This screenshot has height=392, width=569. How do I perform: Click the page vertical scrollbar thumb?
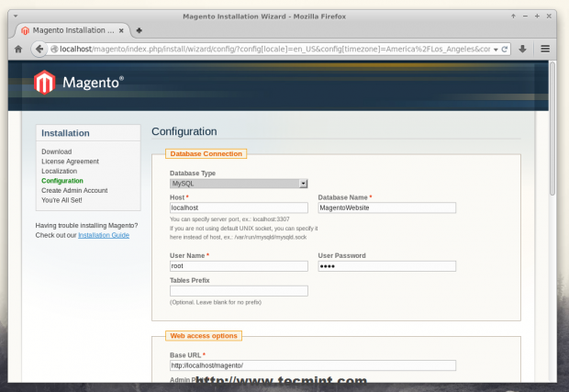click(x=552, y=129)
